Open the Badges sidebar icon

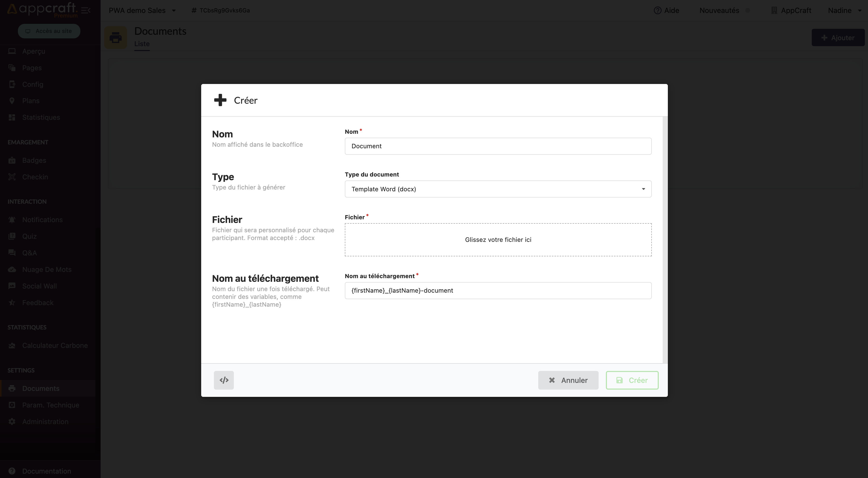pyautogui.click(x=12, y=160)
